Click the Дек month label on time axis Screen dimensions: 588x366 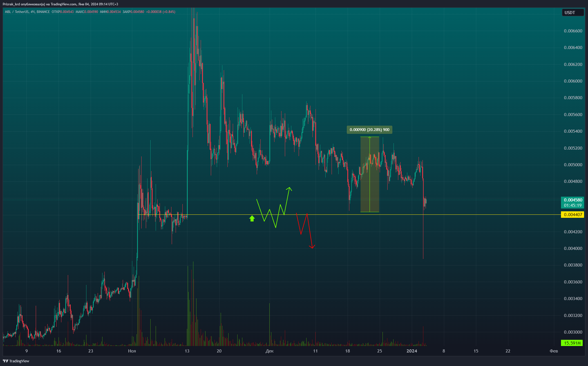[x=269, y=351]
